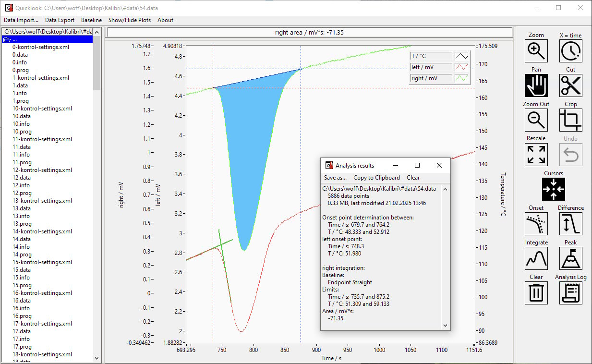Start the Integrate area tool
Viewport: 592px width, 364px height.
pos(536,258)
